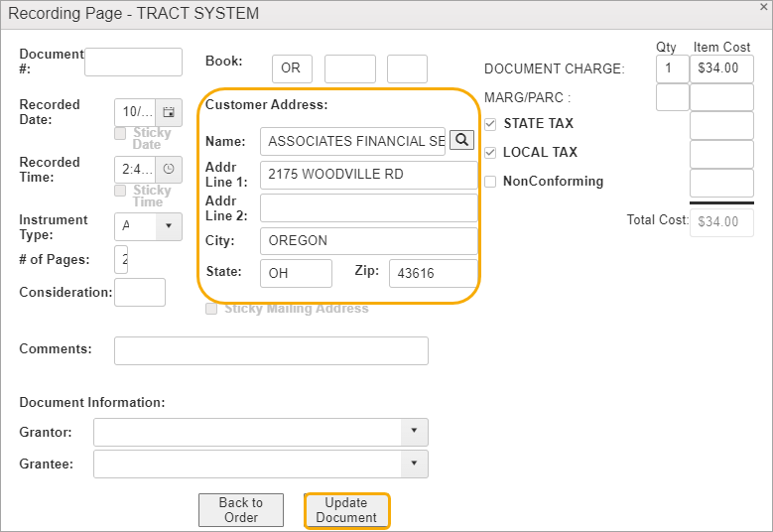Viewport: 773px width, 532px height.
Task: Click the Comments text box
Action: pos(271,350)
